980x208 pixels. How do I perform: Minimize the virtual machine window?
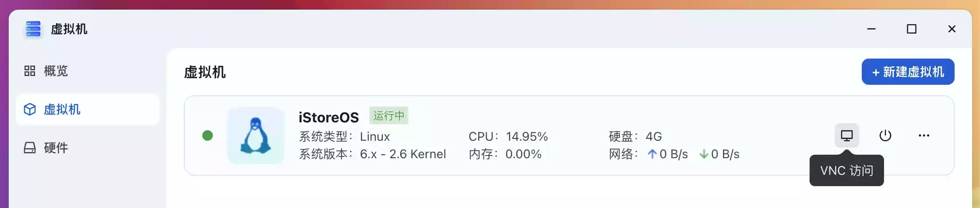point(871,29)
